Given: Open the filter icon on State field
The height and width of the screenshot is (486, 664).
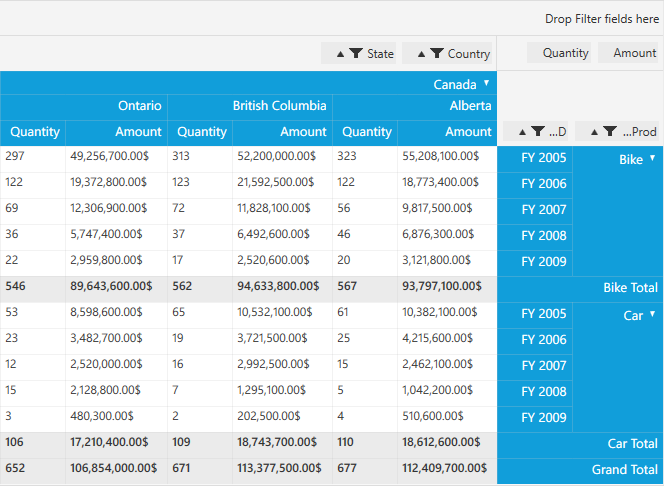Looking at the screenshot, I should (356, 53).
